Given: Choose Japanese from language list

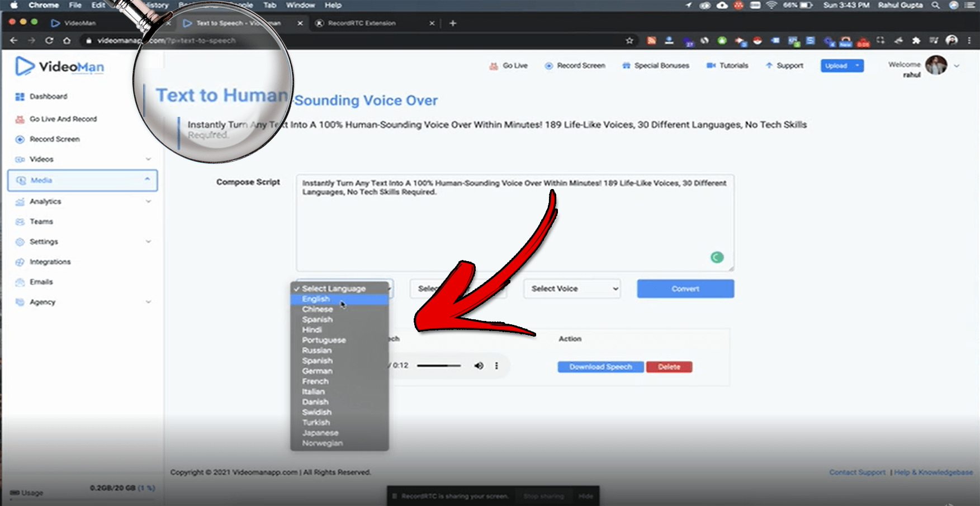Looking at the screenshot, I should (339, 433).
